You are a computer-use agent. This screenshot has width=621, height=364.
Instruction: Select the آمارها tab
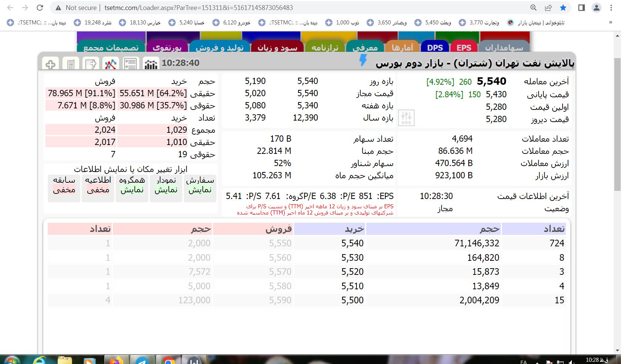[x=402, y=47]
